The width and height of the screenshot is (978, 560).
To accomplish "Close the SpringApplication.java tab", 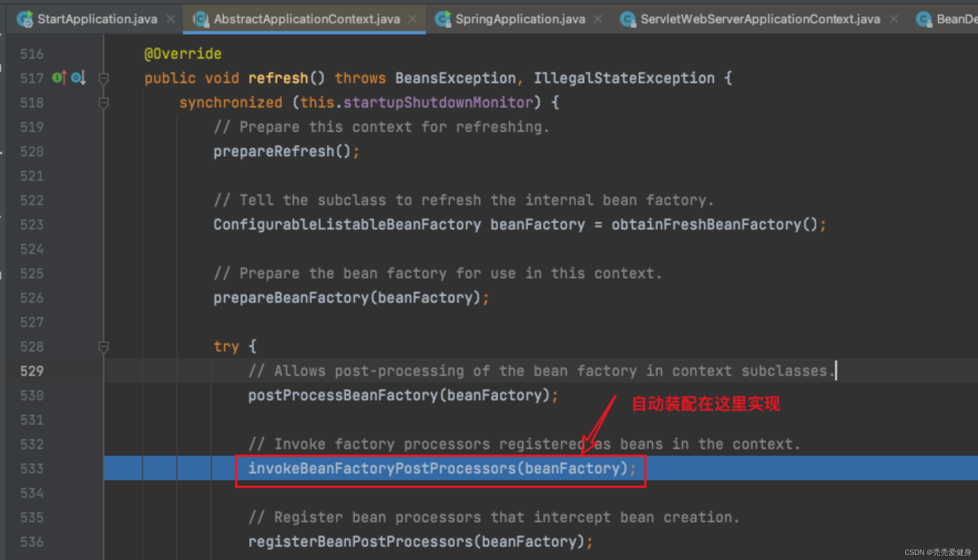I will (598, 19).
